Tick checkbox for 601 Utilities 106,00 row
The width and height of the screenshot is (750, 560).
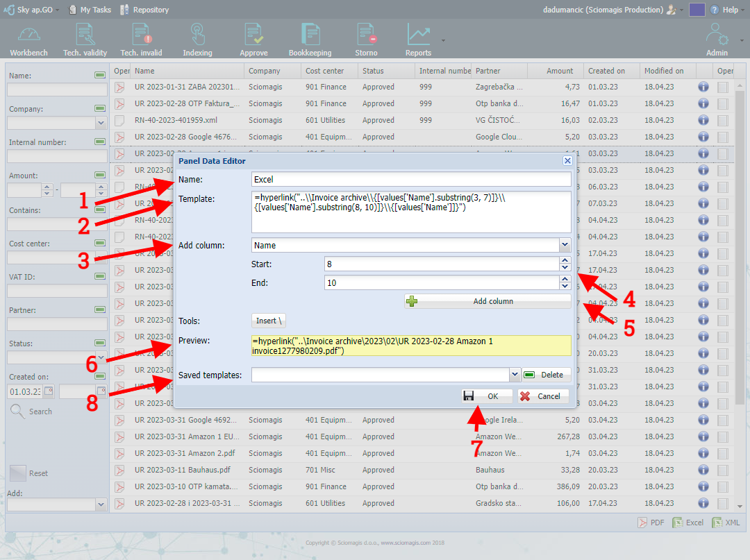coord(723,504)
